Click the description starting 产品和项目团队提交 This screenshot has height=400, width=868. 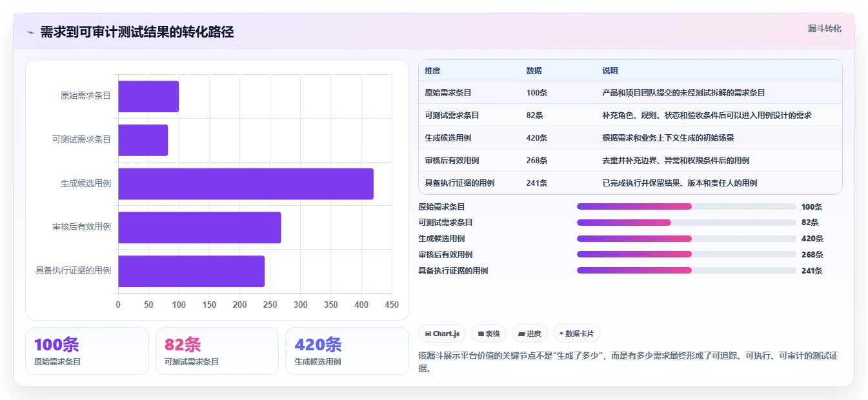tap(683, 93)
